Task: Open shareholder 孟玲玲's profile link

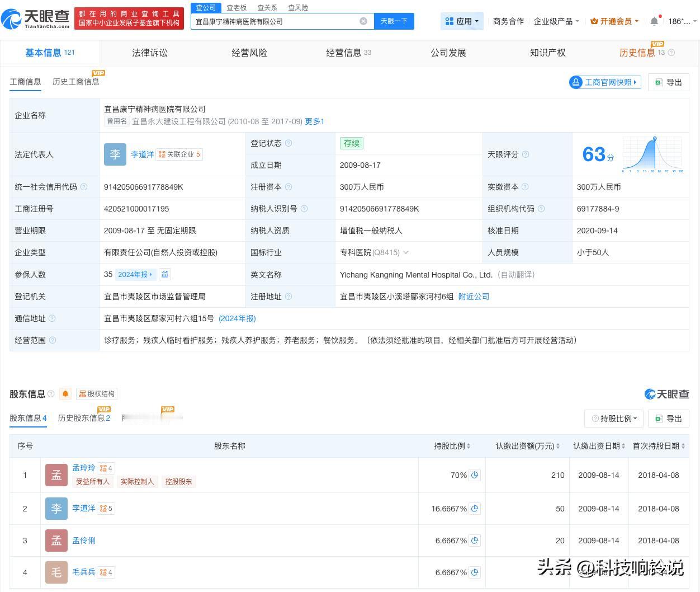Action: click(84, 468)
